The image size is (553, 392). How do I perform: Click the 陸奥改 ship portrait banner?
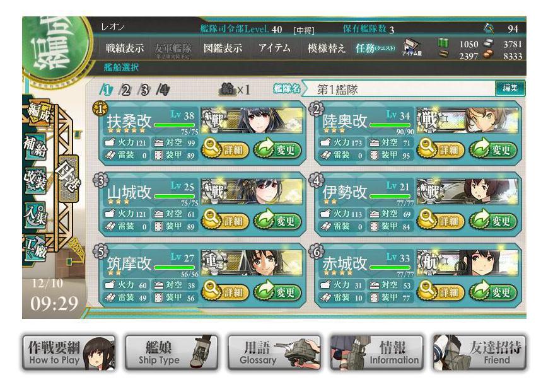467,120
